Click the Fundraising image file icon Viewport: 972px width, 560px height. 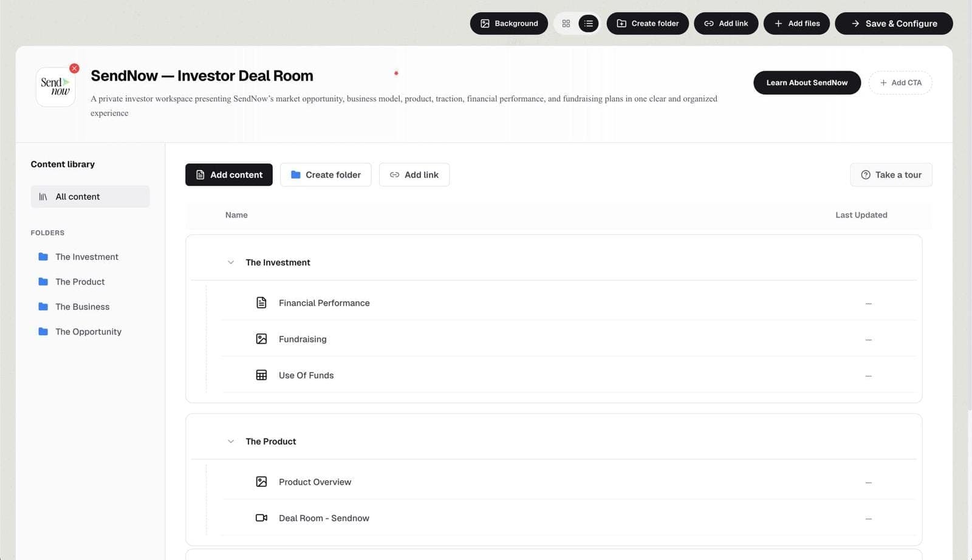(261, 339)
